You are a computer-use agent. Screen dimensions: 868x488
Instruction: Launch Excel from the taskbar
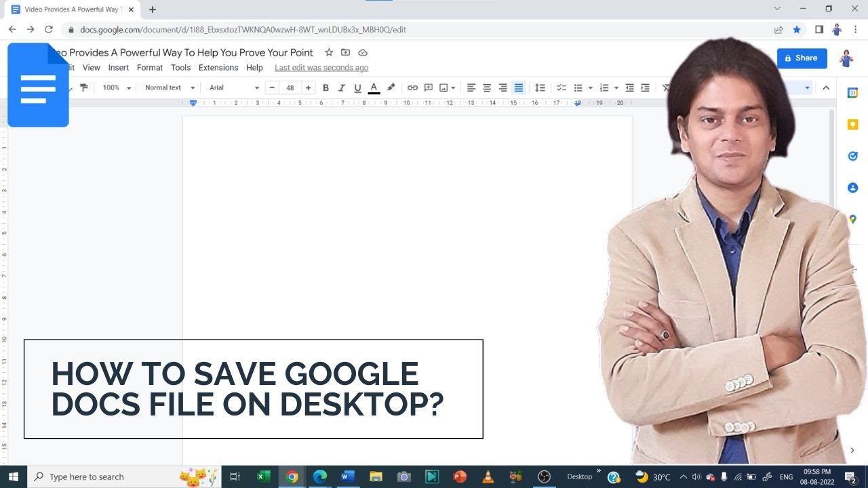coord(264,476)
